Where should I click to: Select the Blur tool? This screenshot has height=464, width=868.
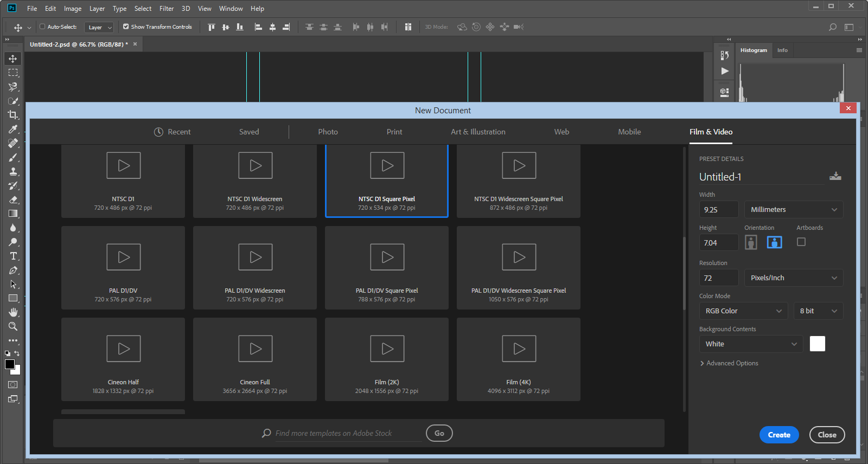coord(12,228)
